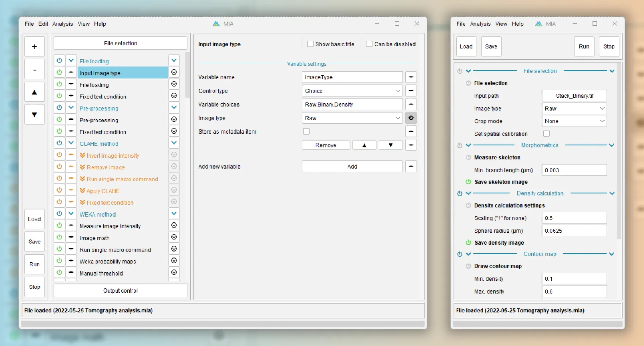Screen dimensions: 644x346
Task: Open Edit menu in left MIA window
Action: [43, 24]
